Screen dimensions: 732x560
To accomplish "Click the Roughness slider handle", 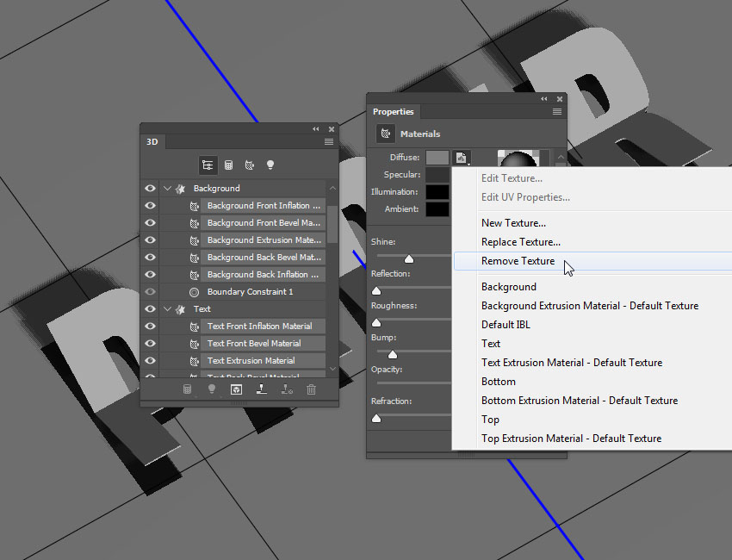I will 376,323.
